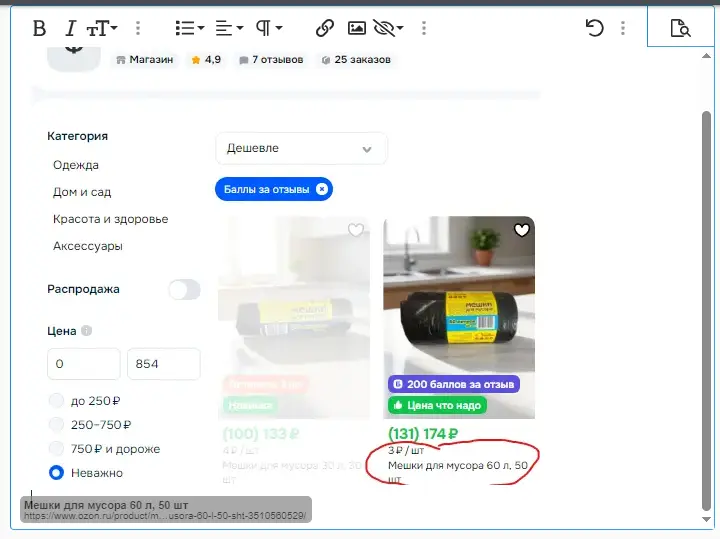This screenshot has width=720, height=539.
Task: Click the (131) 174 ₽ price
Action: coord(423,433)
